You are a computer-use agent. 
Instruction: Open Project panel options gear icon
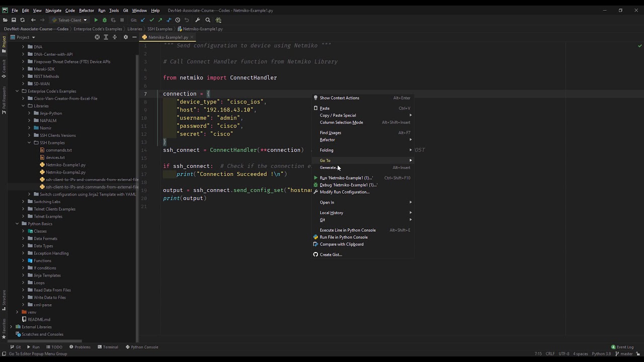[126, 37]
